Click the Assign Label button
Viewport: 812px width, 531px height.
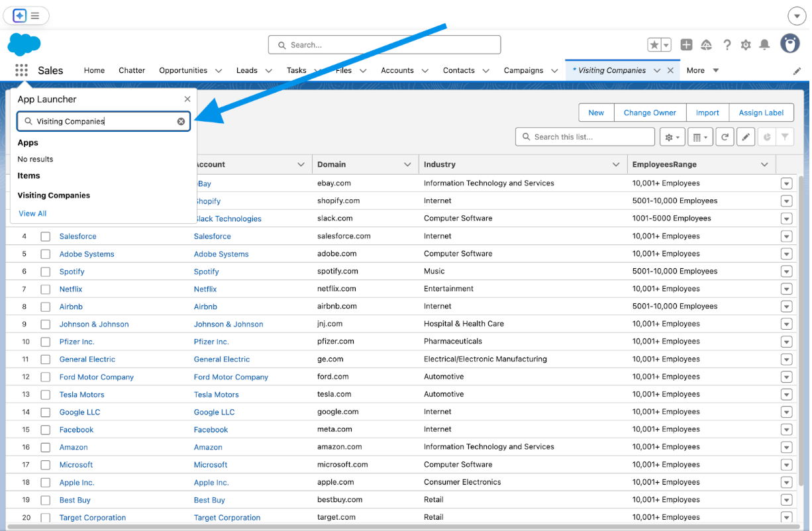click(761, 113)
